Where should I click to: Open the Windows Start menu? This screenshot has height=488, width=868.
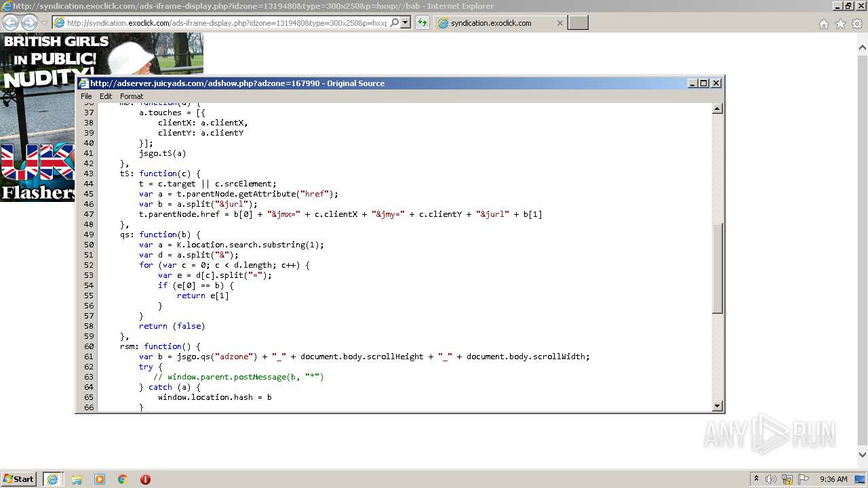coord(19,479)
